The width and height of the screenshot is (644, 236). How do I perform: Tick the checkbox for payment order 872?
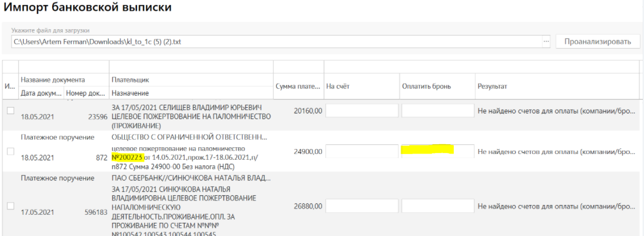point(10,151)
